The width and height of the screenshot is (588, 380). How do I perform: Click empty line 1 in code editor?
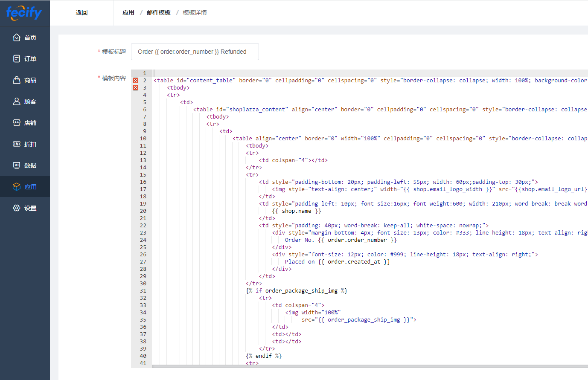[x=370, y=73]
